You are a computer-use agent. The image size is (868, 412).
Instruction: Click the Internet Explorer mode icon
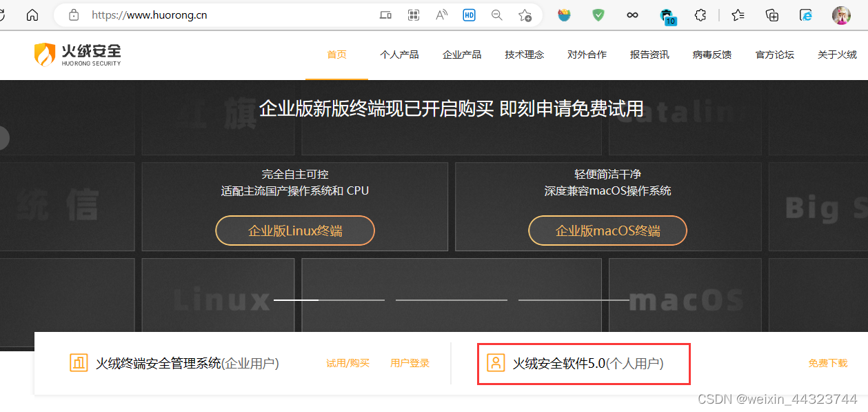pyautogui.click(x=806, y=14)
